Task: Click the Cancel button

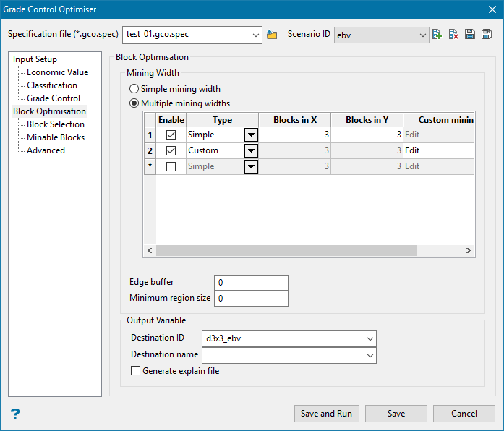Action: coord(464,414)
